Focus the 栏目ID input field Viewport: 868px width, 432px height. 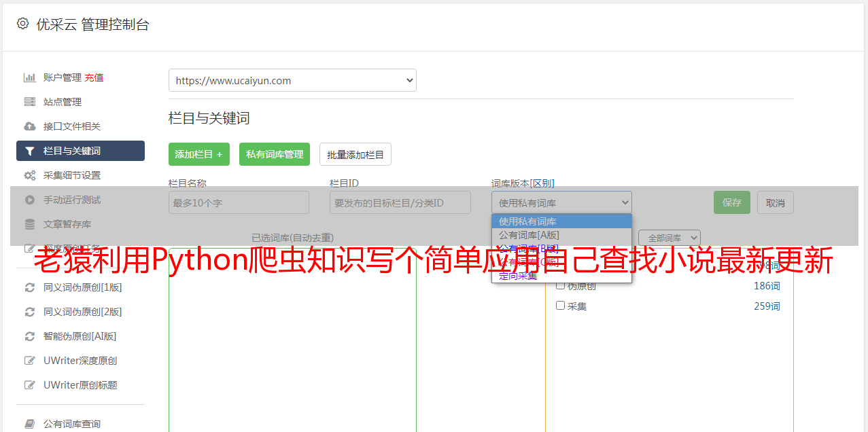coord(400,202)
